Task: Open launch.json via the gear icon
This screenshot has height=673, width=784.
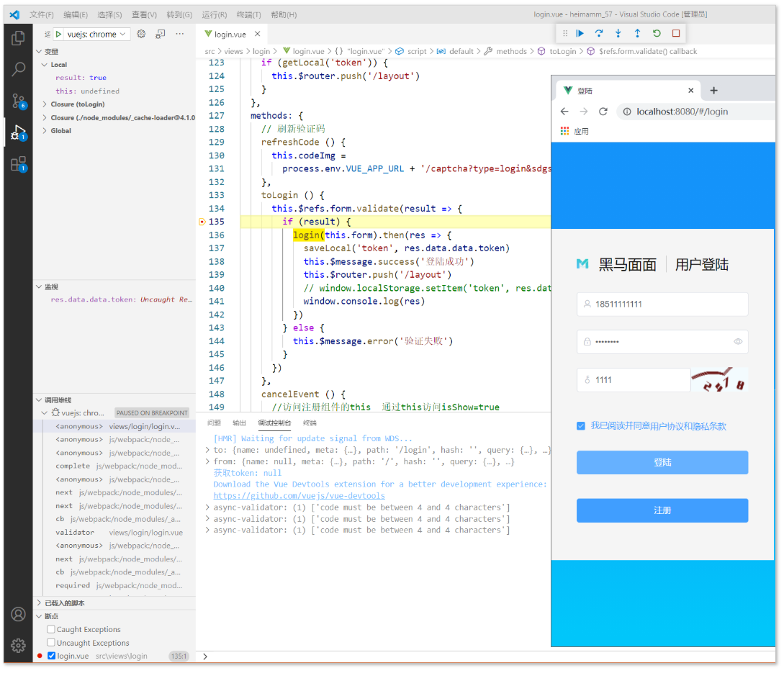Action: [142, 34]
